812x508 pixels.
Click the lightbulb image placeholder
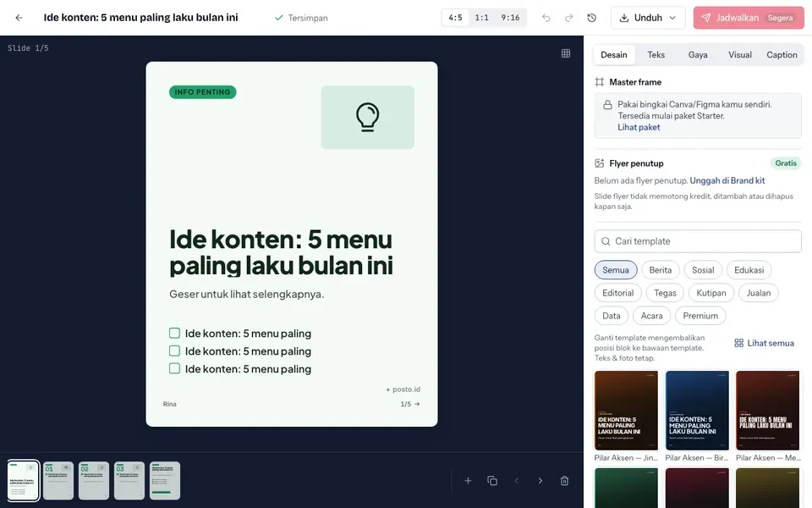tap(368, 117)
